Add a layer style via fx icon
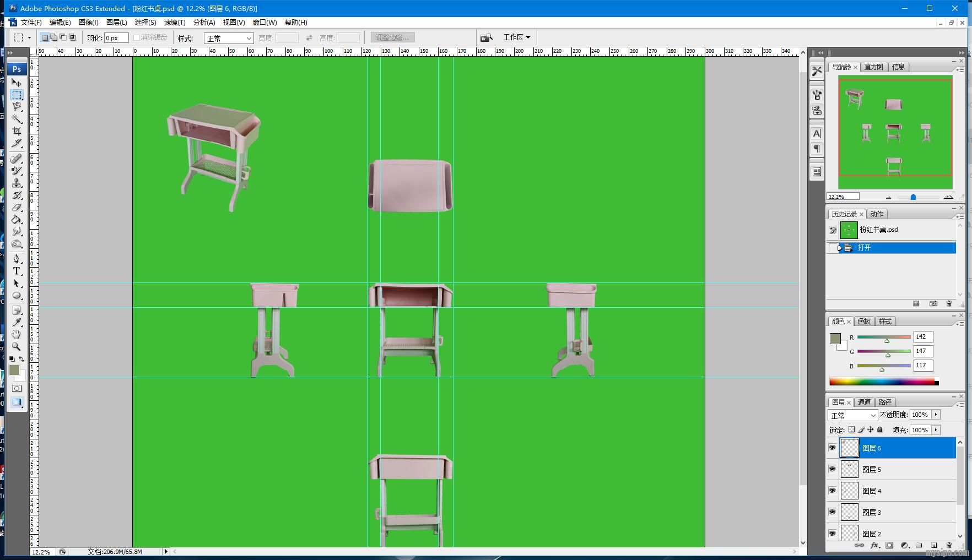Screen dimensions: 972x560 point(874,545)
